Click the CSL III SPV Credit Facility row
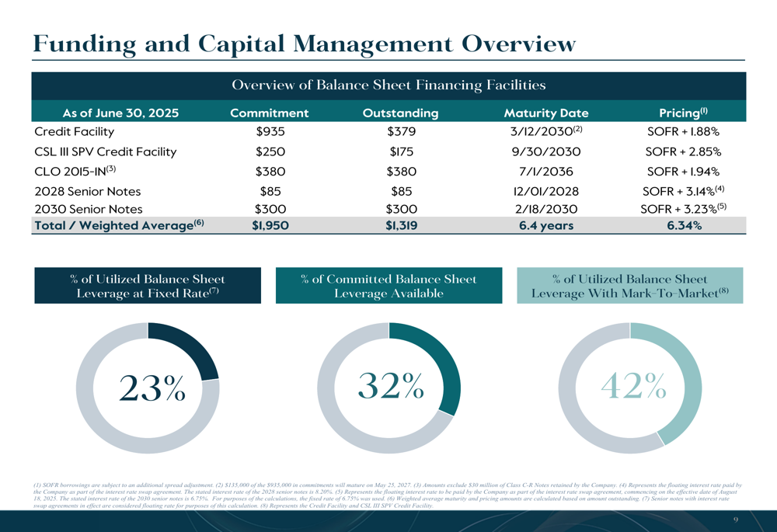 coord(388,151)
